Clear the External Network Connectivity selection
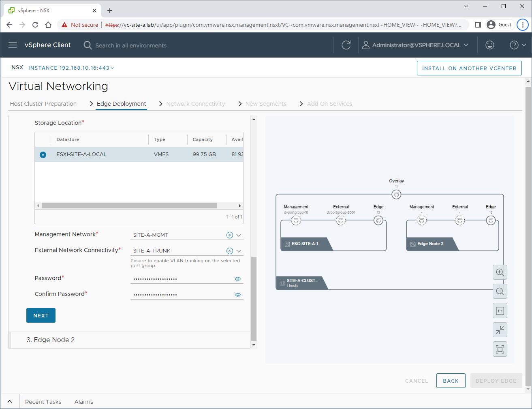The image size is (532, 409). pyautogui.click(x=229, y=251)
